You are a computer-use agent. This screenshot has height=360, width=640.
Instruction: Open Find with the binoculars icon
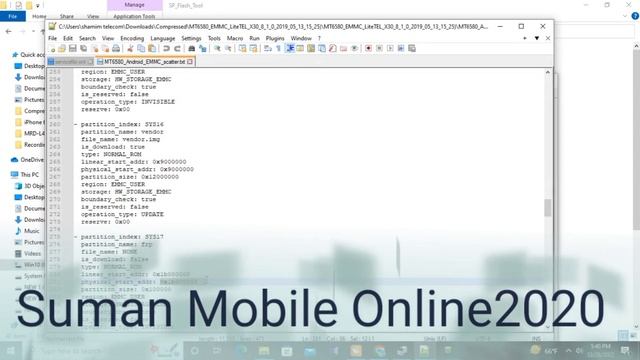191,49
